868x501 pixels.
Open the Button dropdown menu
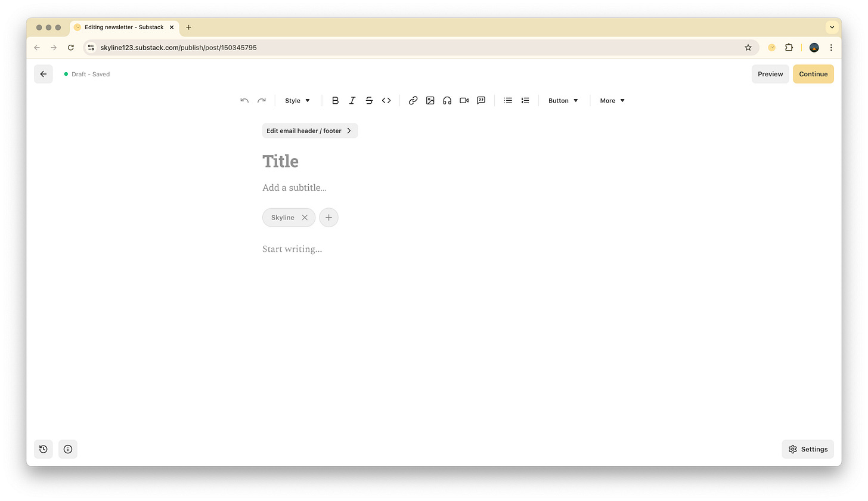coord(563,101)
